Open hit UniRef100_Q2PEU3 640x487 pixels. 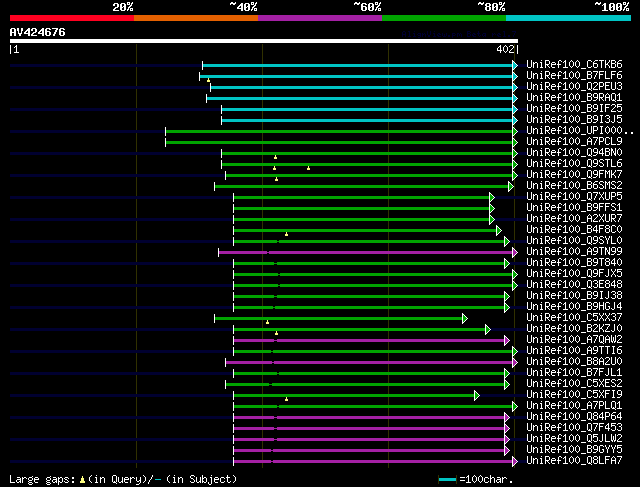[x=574, y=87]
